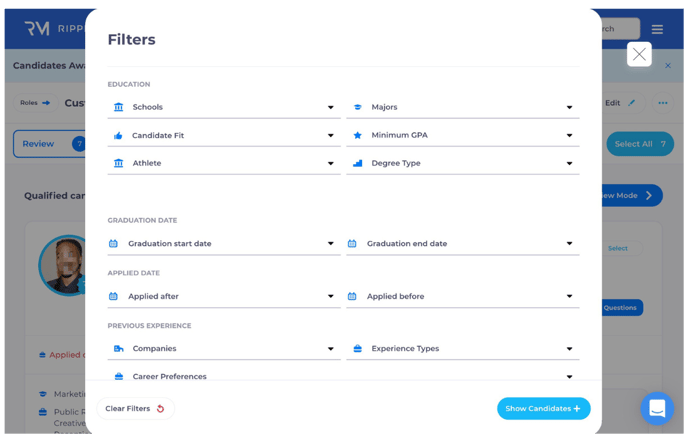Click the Show Candidates button
688x437 pixels.
(x=543, y=408)
